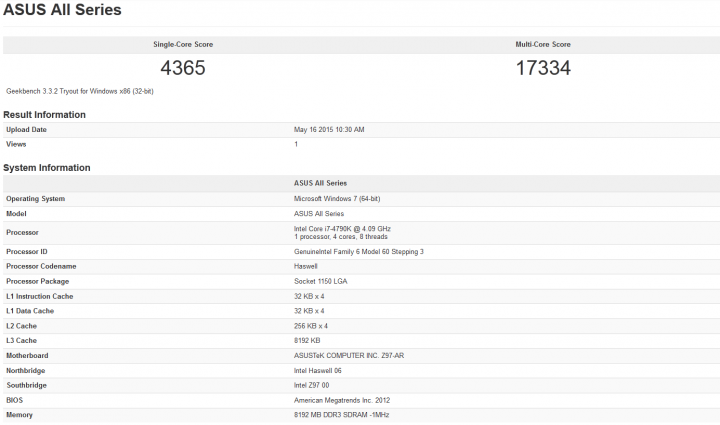Screen dimensions: 720x425
Task: Select 8192 MB DDR3 SDRAM -1MHz value
Action: [342, 415]
